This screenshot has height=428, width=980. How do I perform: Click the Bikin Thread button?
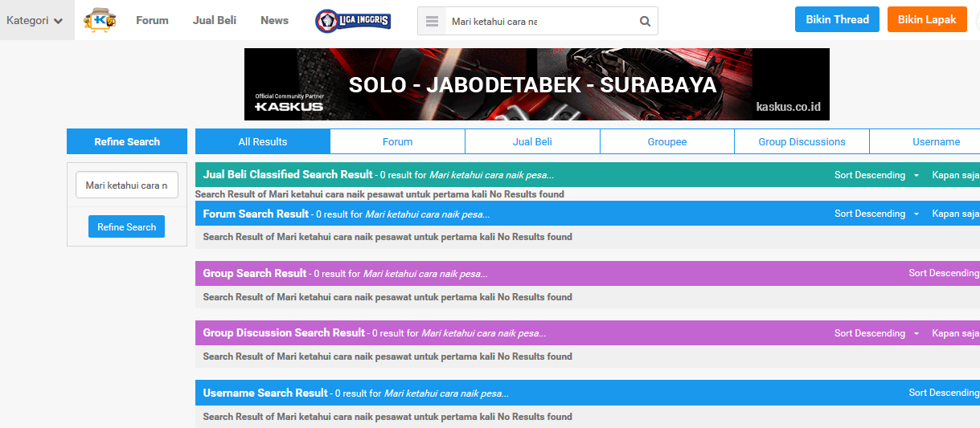(837, 19)
